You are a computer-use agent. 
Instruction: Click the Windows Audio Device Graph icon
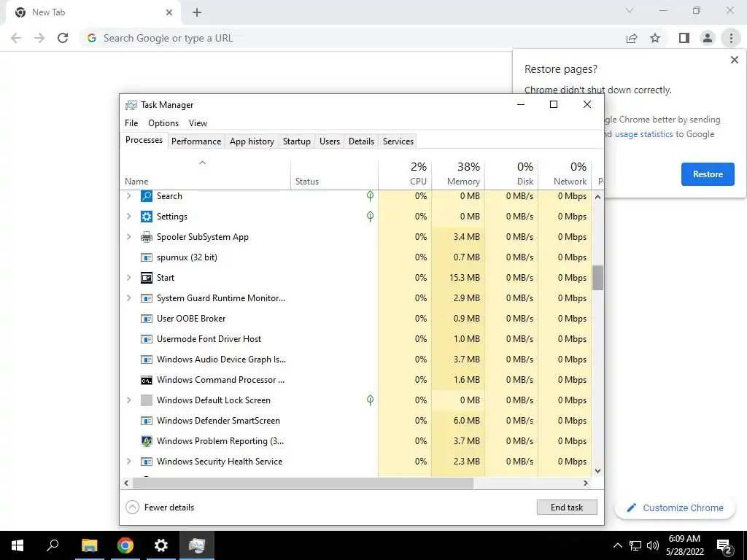146,359
